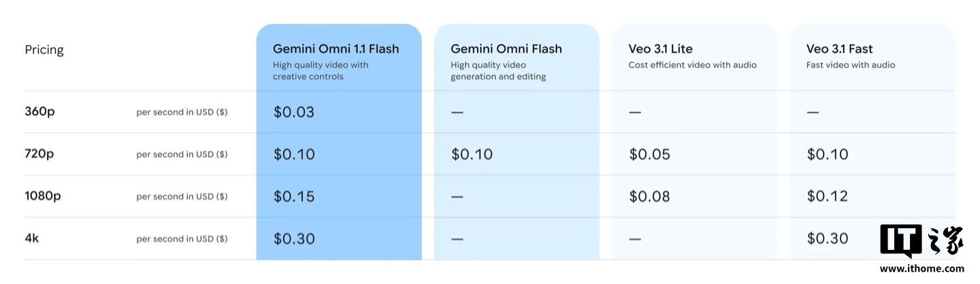This screenshot has height=284, width=980.
Task: Click $0.10 price under Gemini Omni Flash
Action: (472, 155)
